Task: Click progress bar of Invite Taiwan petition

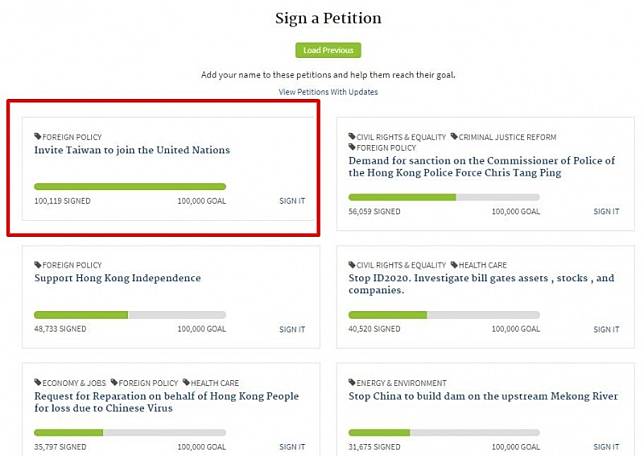Action: [x=130, y=186]
